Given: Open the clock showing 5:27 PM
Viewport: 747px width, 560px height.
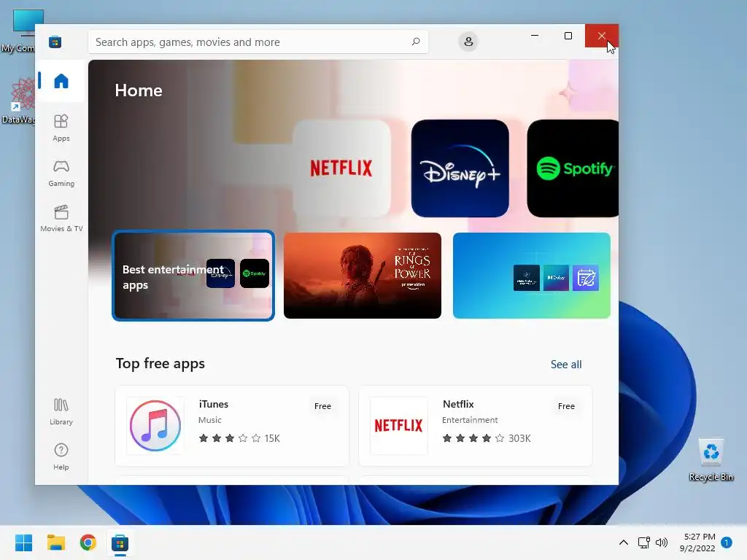Looking at the screenshot, I should click(x=697, y=542).
